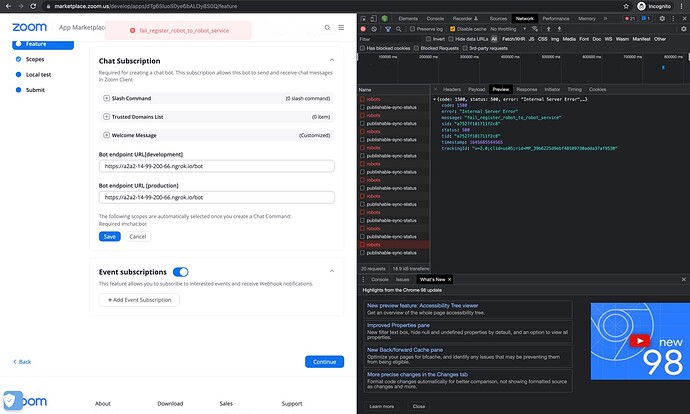Toggle the Hide data URLs checkbox
Screen dimensions: 690x414
point(451,39)
